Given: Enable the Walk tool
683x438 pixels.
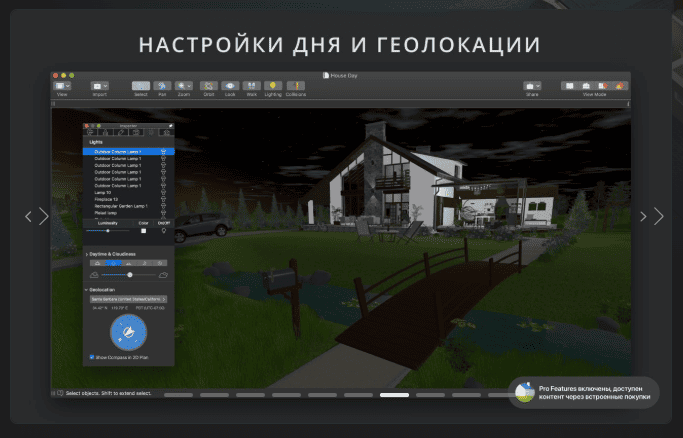Looking at the screenshot, I should 251,86.
